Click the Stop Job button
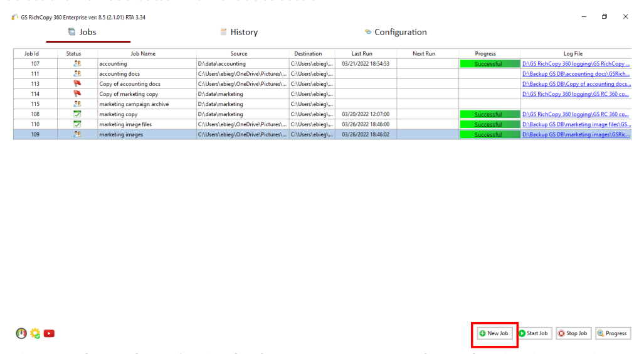644x354 pixels. click(x=573, y=333)
